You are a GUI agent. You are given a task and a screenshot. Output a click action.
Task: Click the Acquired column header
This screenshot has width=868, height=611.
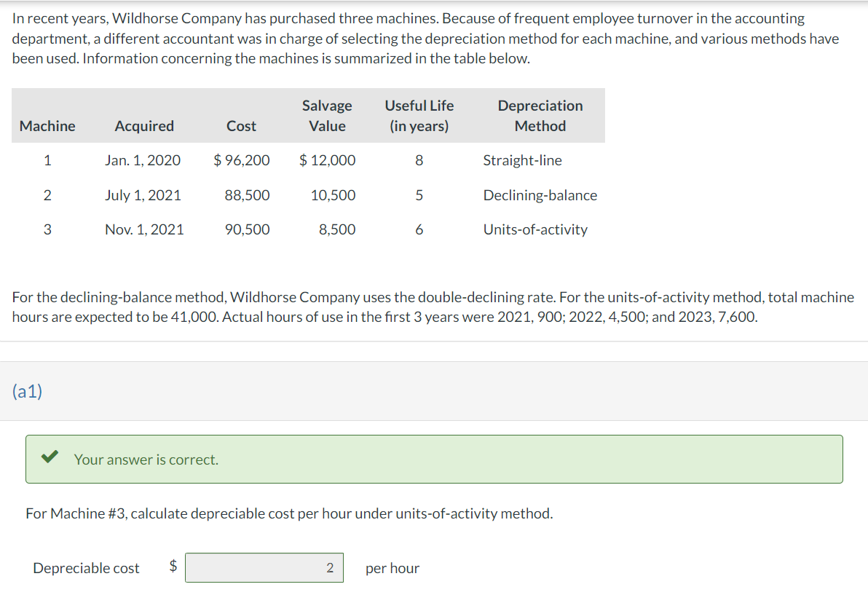(144, 126)
